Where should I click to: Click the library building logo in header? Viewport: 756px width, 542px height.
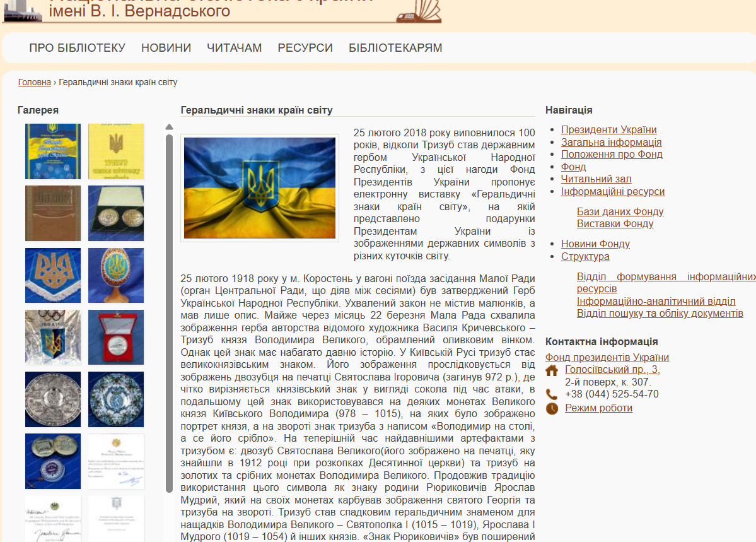click(x=23, y=11)
